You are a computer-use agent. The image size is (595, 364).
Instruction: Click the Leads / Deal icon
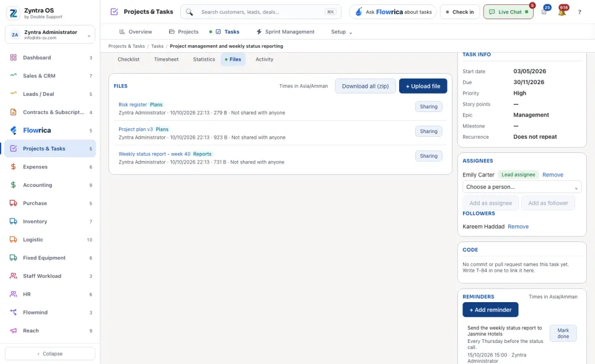tap(13, 94)
